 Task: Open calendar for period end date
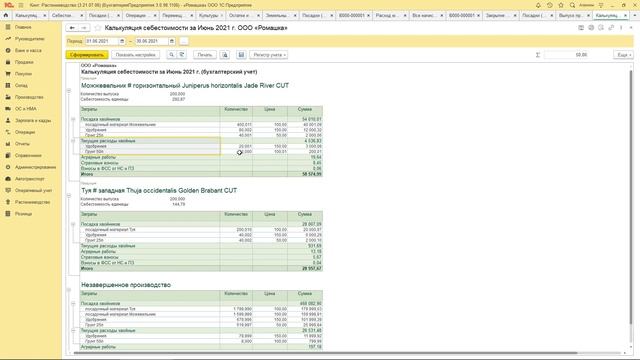[x=171, y=41]
